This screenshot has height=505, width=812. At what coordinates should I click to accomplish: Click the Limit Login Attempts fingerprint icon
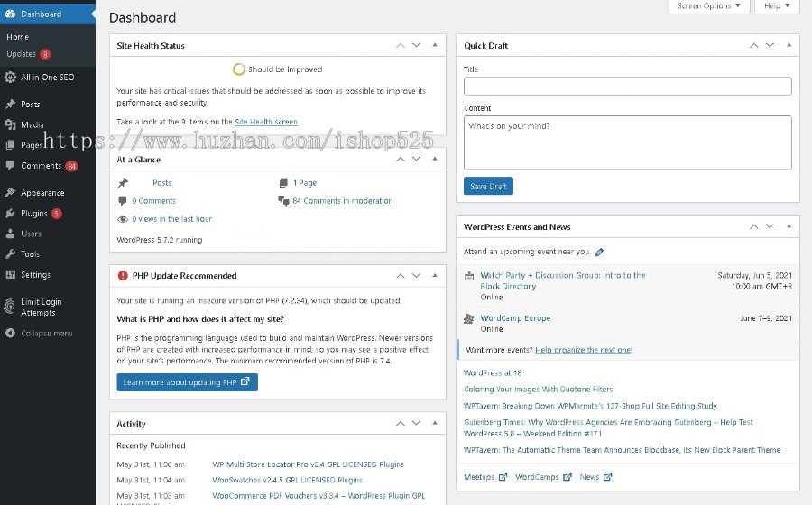(x=9, y=307)
